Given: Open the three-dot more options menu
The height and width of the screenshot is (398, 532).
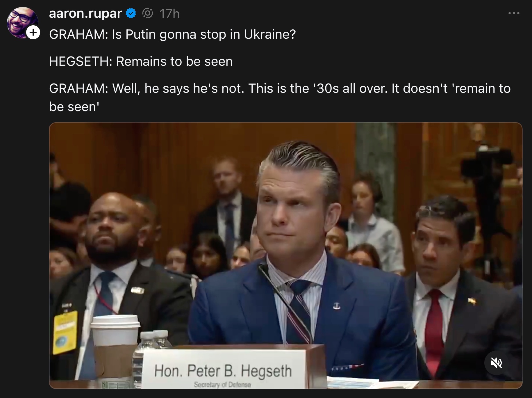Looking at the screenshot, I should click(x=514, y=13).
